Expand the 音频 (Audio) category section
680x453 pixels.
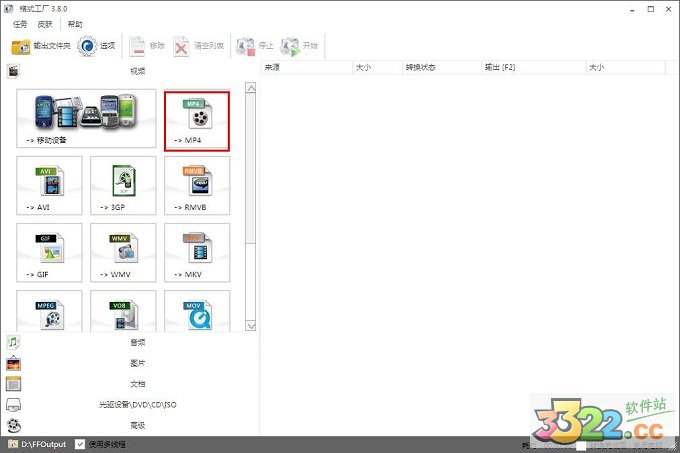(137, 342)
